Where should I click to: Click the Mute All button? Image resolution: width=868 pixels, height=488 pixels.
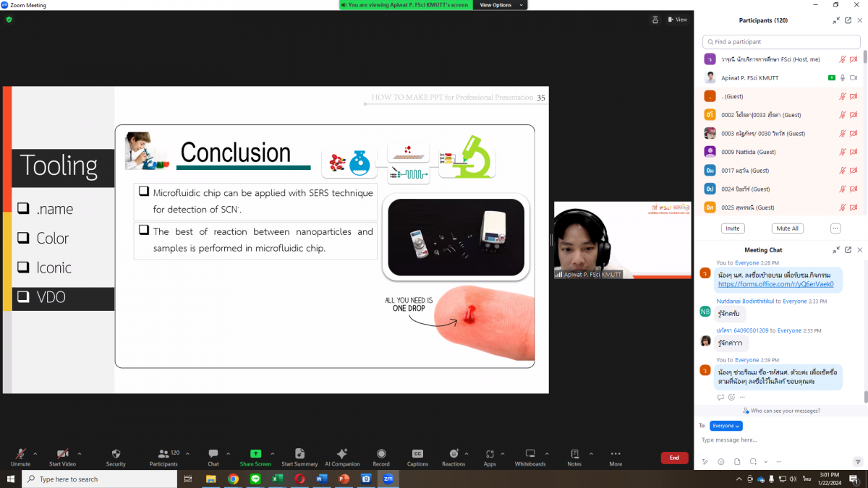click(x=787, y=228)
